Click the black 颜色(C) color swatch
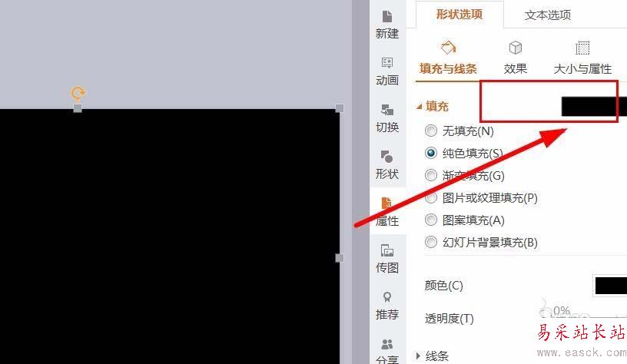Image resolution: width=627 pixels, height=364 pixels. point(610,286)
